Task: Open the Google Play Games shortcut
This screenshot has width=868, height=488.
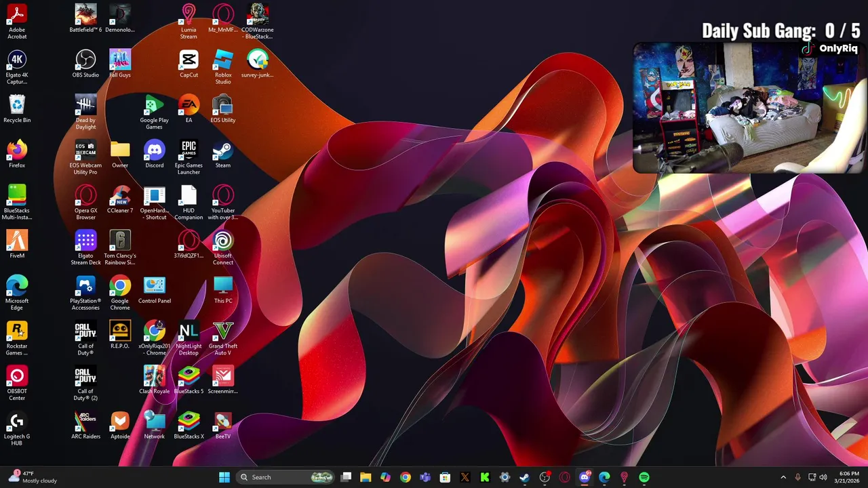Action: (154, 113)
